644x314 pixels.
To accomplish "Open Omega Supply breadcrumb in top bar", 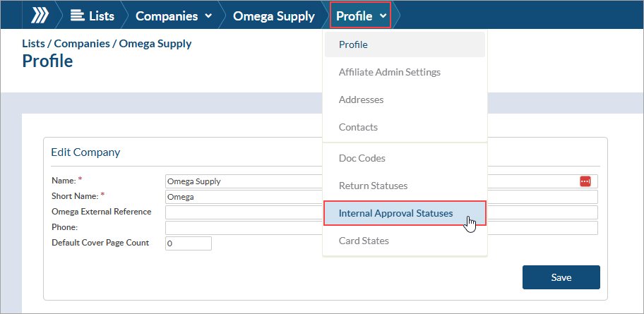I will click(x=274, y=16).
